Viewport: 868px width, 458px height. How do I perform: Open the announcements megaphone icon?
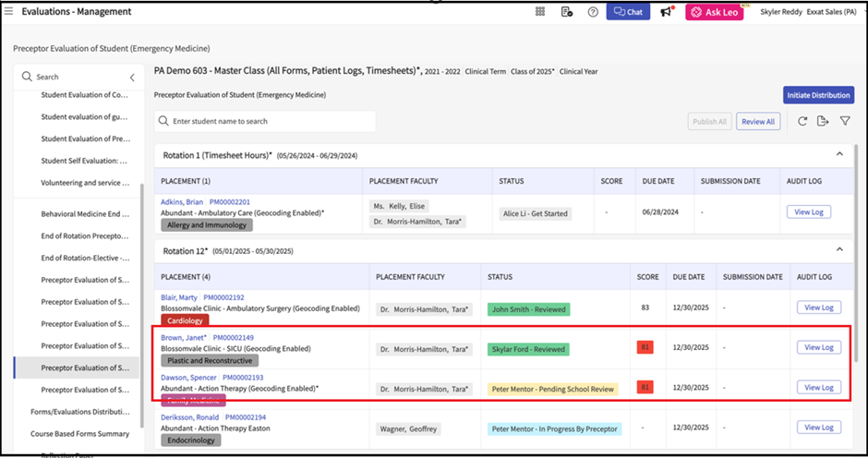pyautogui.click(x=666, y=12)
